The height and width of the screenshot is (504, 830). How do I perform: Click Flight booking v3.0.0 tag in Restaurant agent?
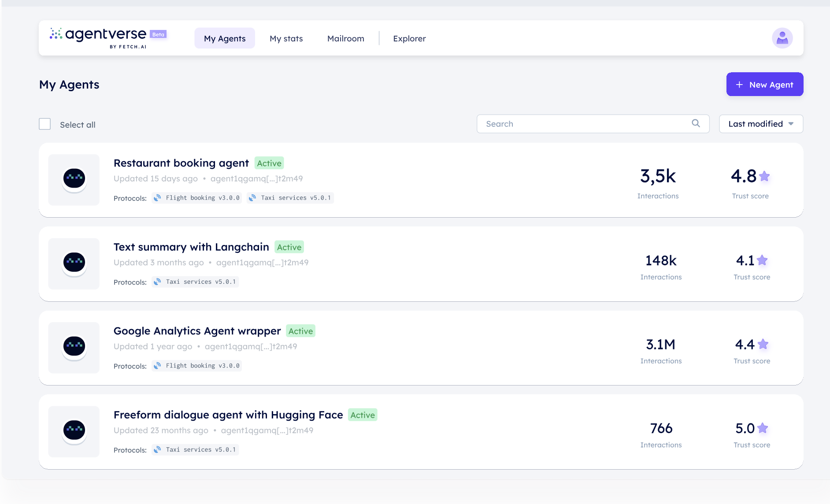point(197,198)
